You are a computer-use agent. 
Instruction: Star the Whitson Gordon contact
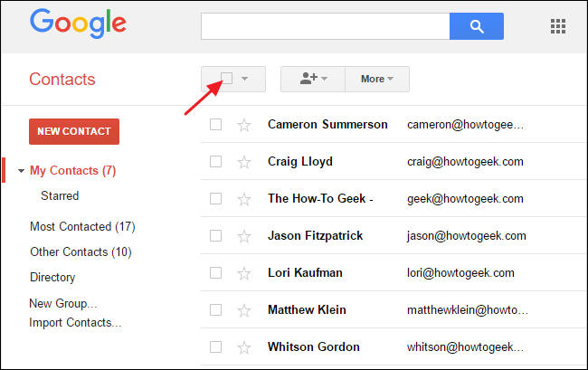click(x=243, y=346)
